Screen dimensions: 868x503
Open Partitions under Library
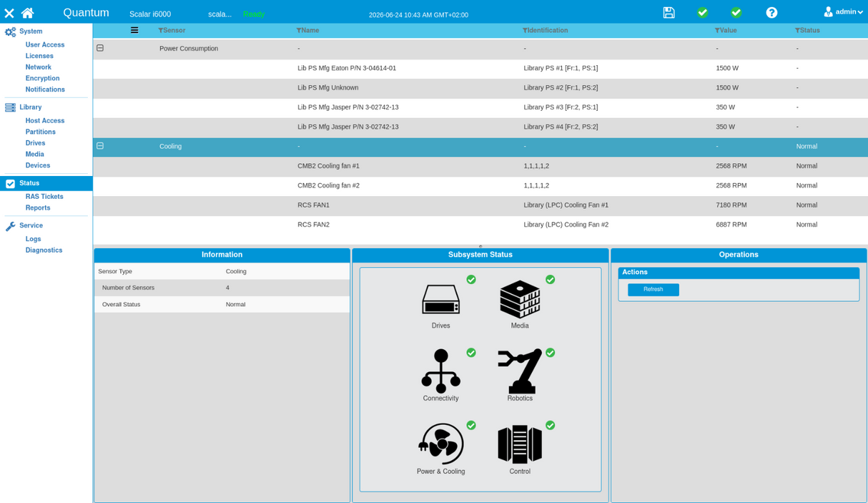point(41,132)
